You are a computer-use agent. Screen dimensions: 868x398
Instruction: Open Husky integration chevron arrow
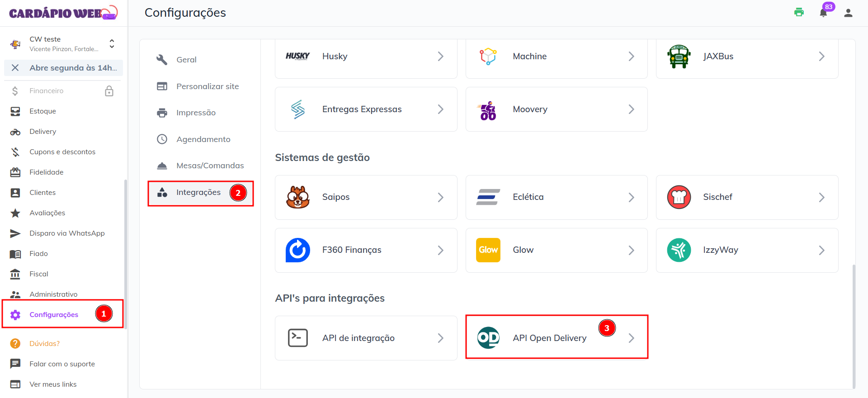(440, 57)
